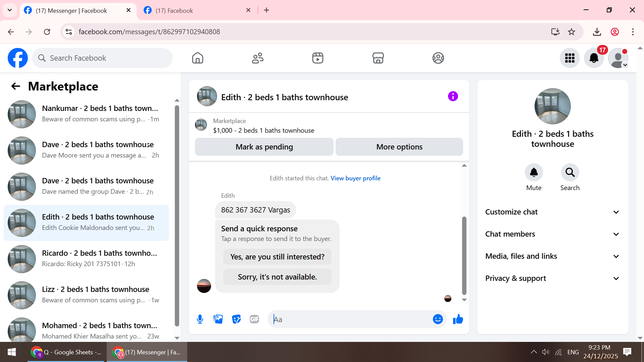Focus the Aa message input field

(x=351, y=319)
